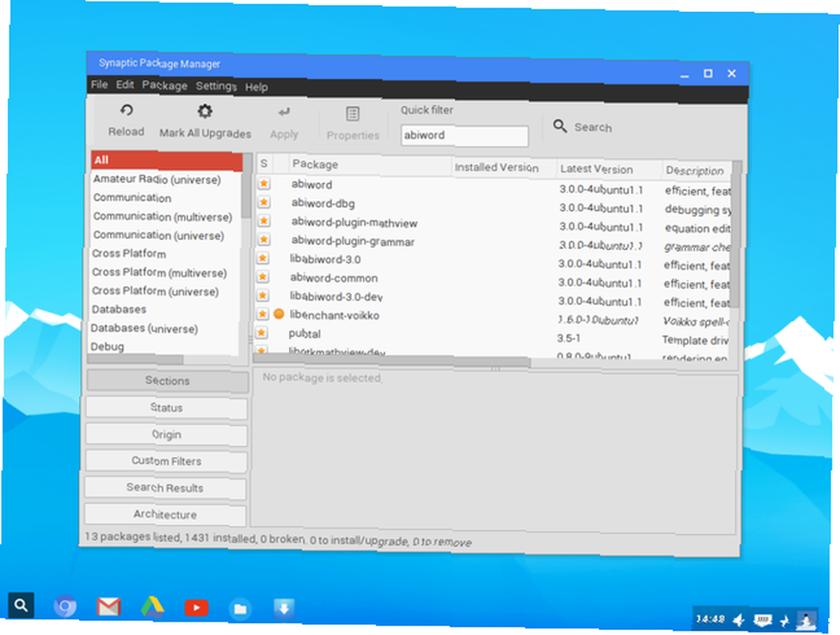Select the plain Databases section
Screen dimensions: 840x635
pyautogui.click(x=119, y=309)
